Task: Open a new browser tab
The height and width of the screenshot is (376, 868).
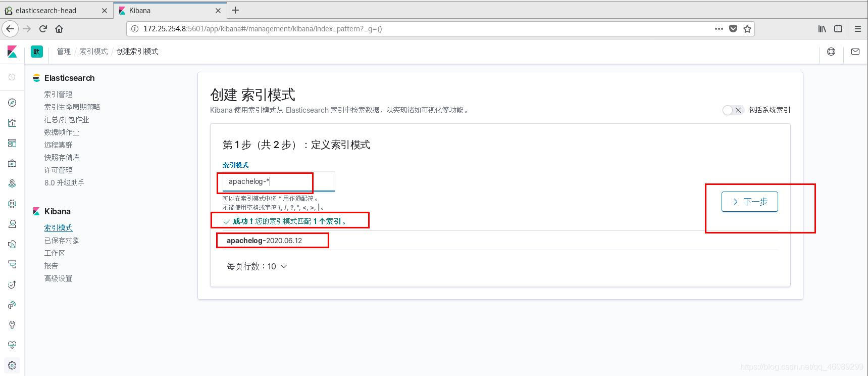Action: [235, 10]
